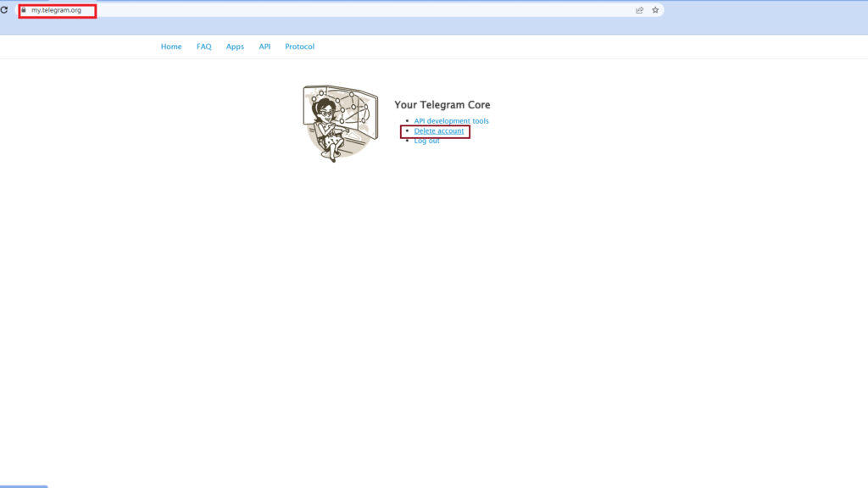The width and height of the screenshot is (868, 488).
Task: Click the padlock site info icon
Action: pos(24,10)
